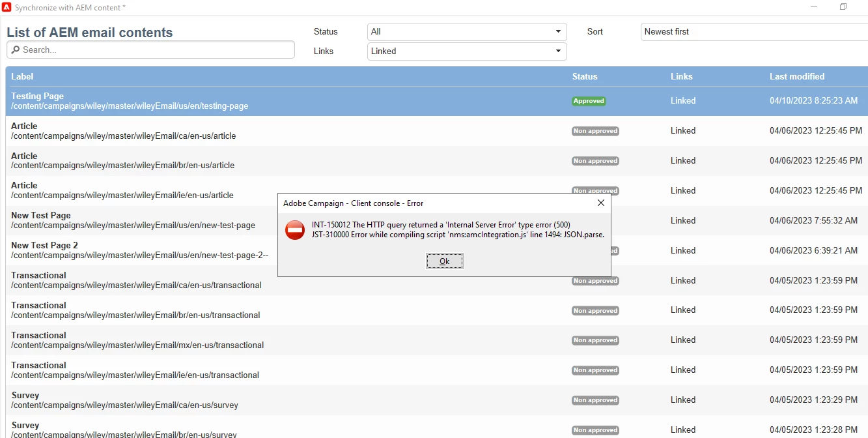Click Ok in the error dialog
Viewport: 868px width, 438px height.
pyautogui.click(x=444, y=261)
